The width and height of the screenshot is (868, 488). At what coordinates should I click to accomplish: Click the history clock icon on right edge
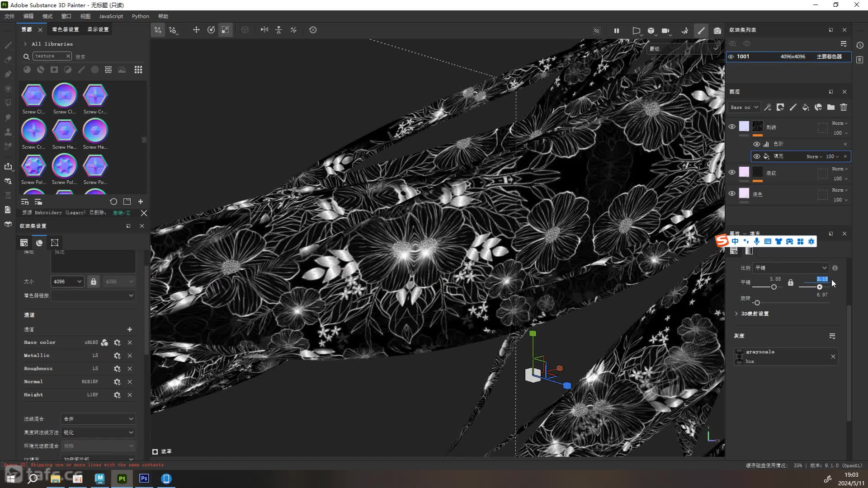(860, 45)
